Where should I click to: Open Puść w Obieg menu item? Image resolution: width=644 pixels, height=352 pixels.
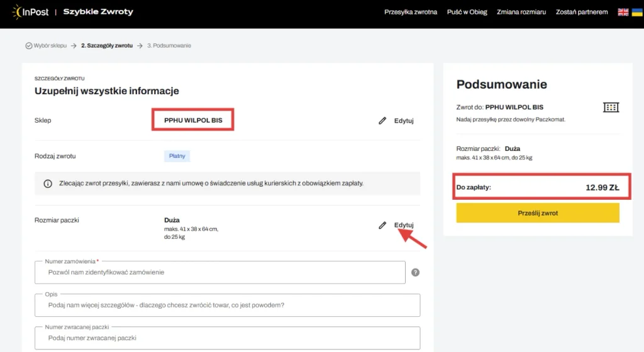[467, 12]
